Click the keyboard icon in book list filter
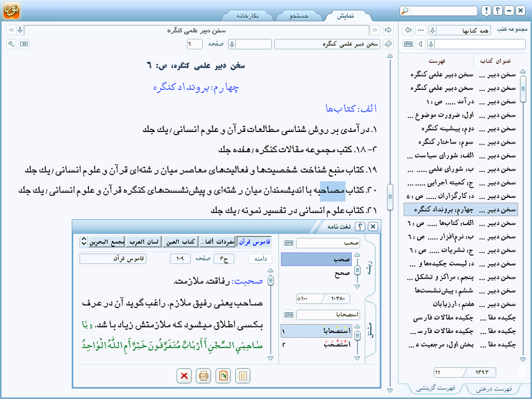The image size is (532, 399). (x=409, y=44)
